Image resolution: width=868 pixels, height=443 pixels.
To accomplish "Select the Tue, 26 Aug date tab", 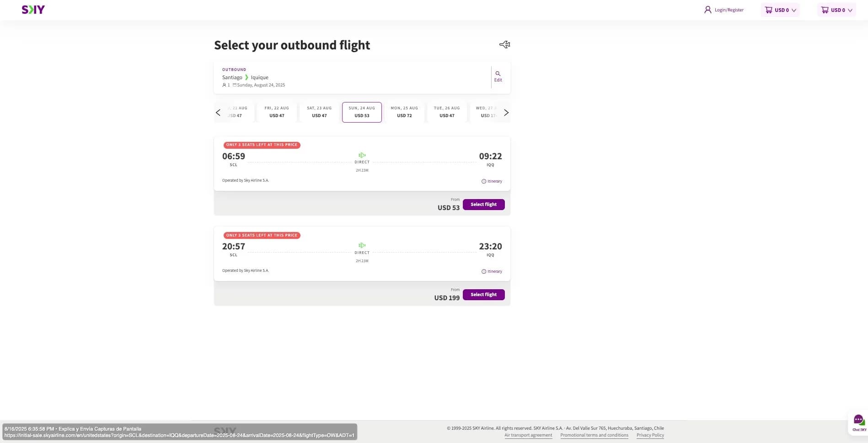I will coord(447,112).
